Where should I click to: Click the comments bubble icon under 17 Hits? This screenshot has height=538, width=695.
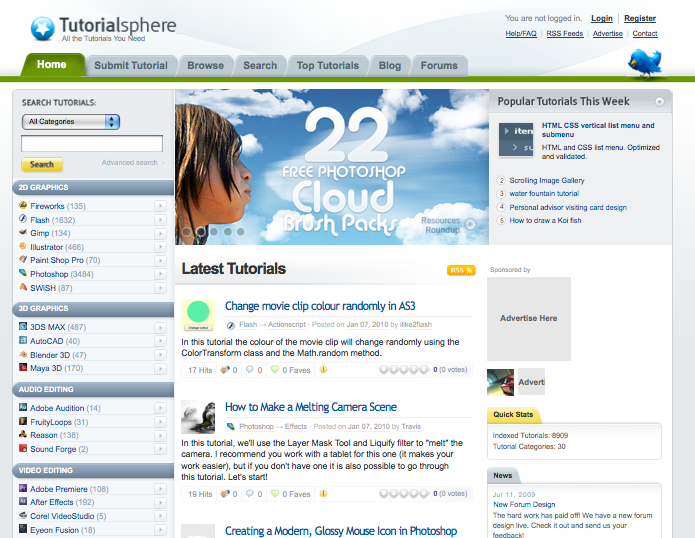[x=250, y=370]
